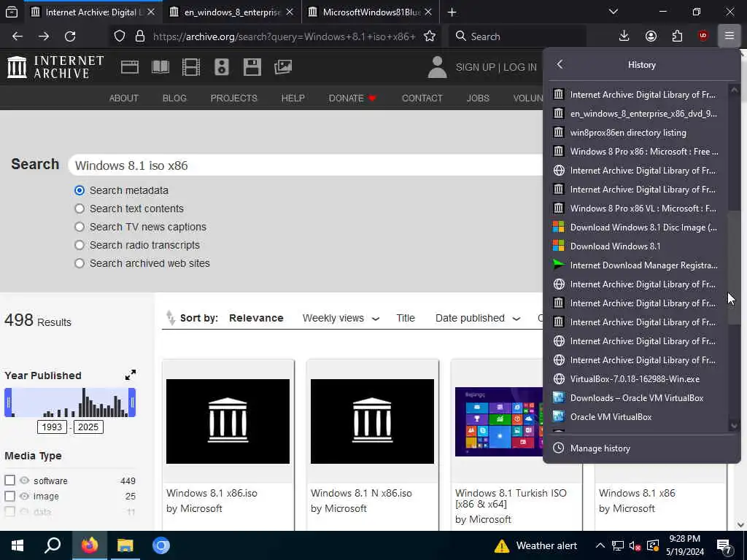This screenshot has height=560, width=747.
Task: Open taskbar search
Action: (x=53, y=545)
